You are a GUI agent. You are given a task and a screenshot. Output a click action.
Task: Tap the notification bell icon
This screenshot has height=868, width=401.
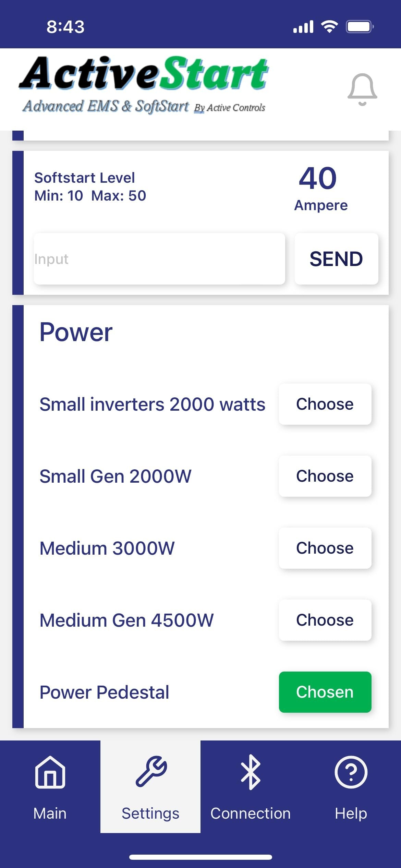click(x=362, y=89)
